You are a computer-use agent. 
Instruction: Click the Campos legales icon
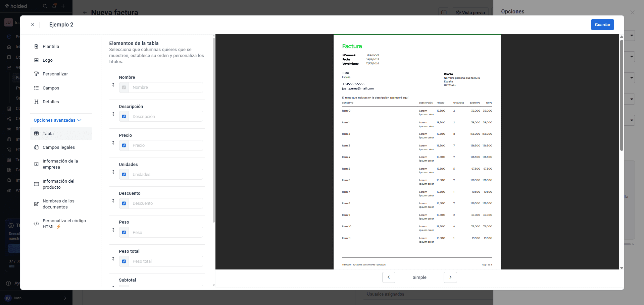pos(36,147)
